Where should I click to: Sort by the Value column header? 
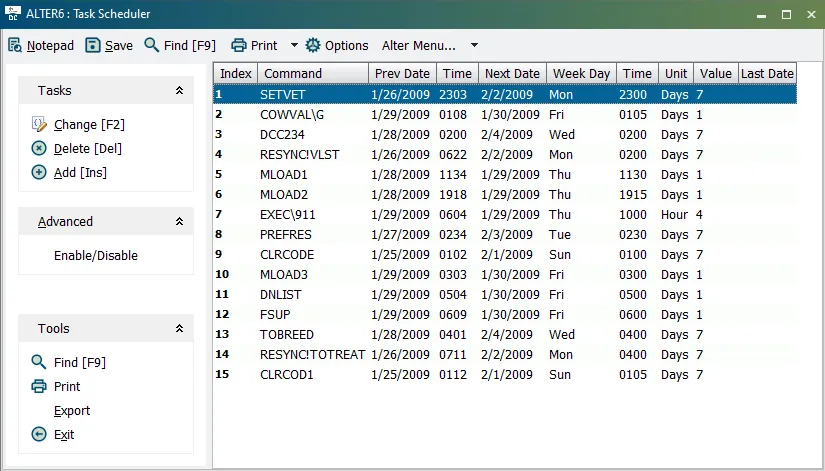tap(716, 74)
